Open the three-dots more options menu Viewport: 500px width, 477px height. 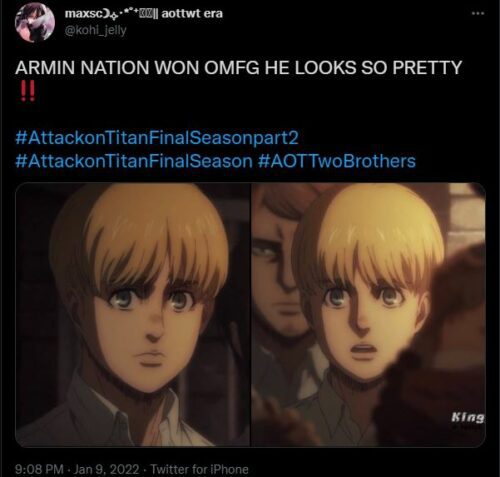coord(478,13)
